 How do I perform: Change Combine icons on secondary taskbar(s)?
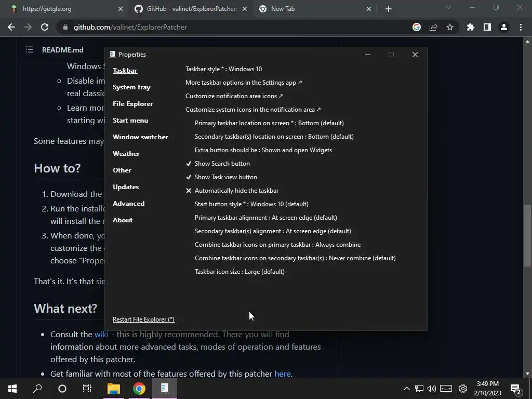tap(295, 258)
